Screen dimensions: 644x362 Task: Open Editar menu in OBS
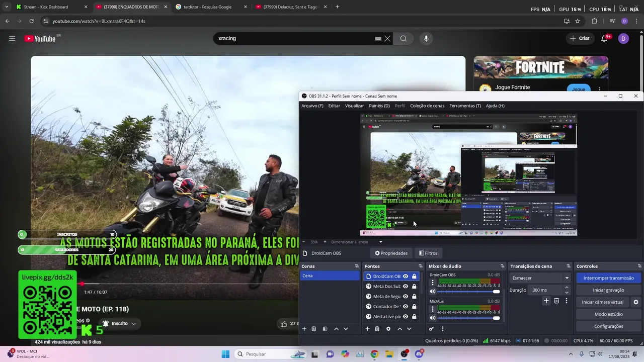334,106
